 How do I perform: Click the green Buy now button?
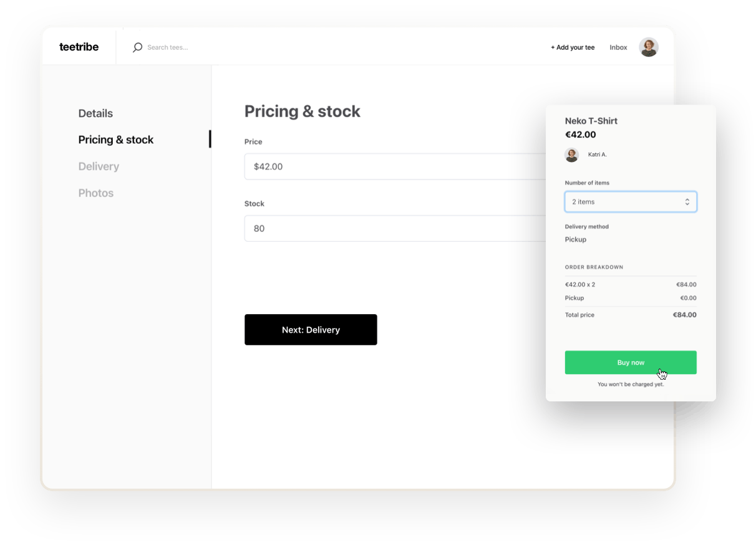click(630, 363)
